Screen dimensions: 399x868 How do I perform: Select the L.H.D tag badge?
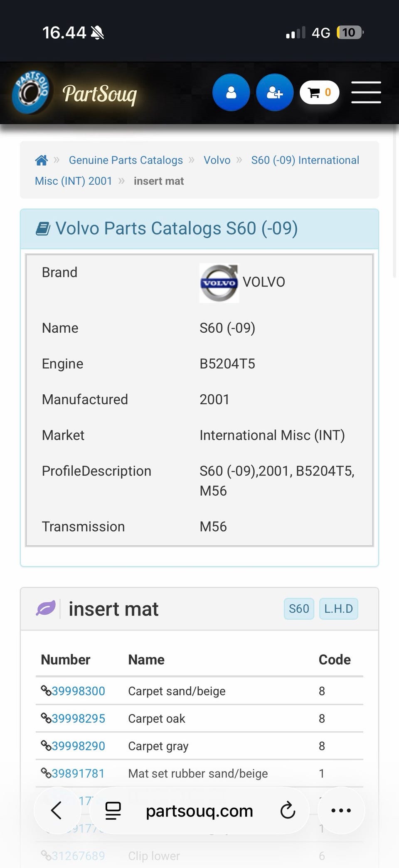tap(338, 609)
